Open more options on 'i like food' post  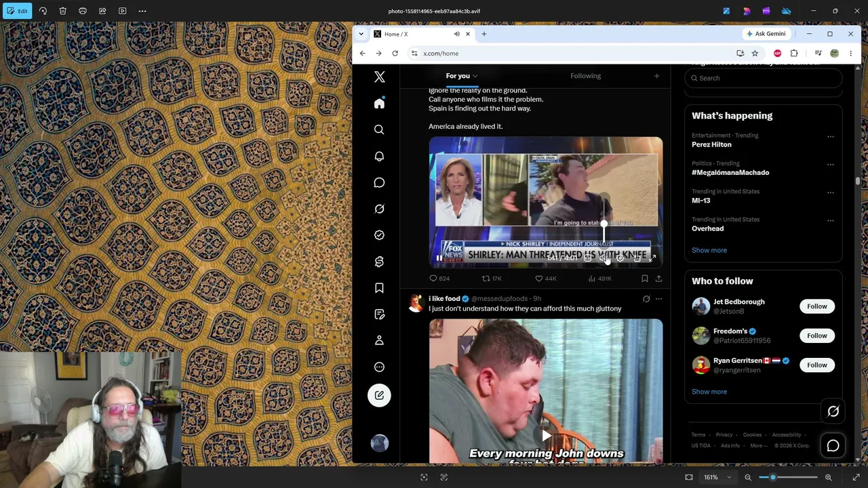[658, 299]
